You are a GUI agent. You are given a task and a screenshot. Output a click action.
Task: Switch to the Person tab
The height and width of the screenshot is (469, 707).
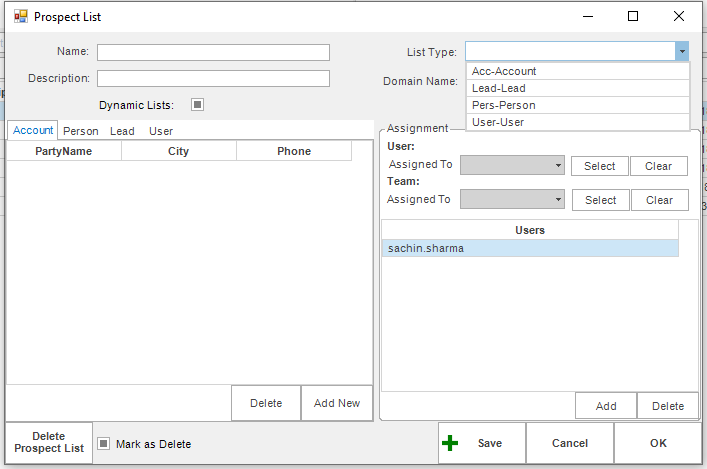click(81, 131)
